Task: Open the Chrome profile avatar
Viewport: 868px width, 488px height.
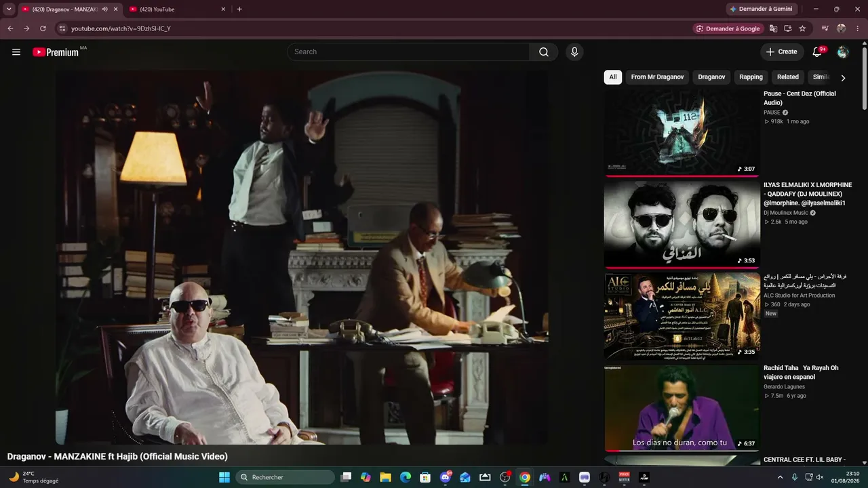Action: pyautogui.click(x=842, y=28)
